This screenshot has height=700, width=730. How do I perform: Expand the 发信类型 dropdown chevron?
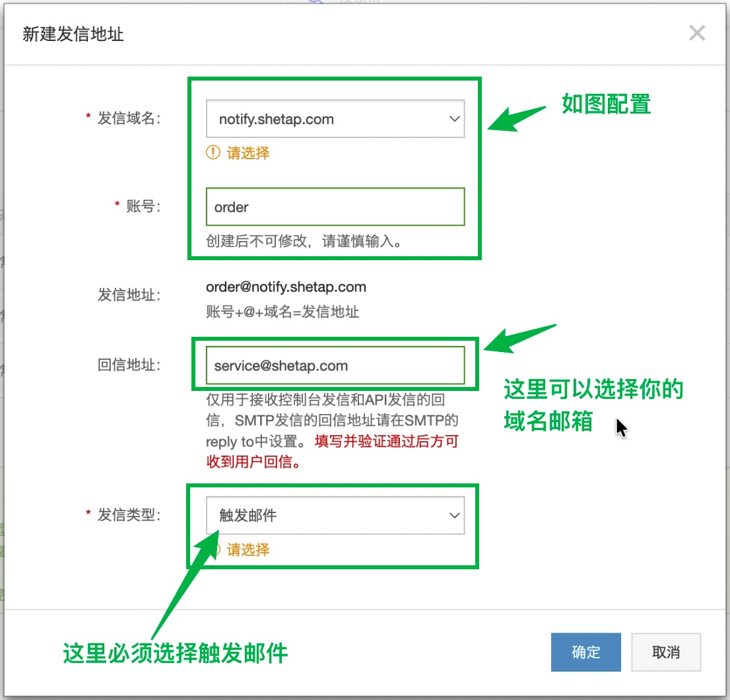pos(454,516)
